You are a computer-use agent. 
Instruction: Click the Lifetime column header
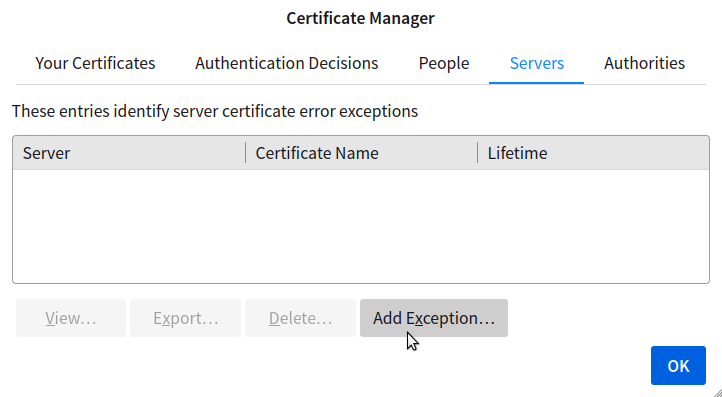pos(593,153)
